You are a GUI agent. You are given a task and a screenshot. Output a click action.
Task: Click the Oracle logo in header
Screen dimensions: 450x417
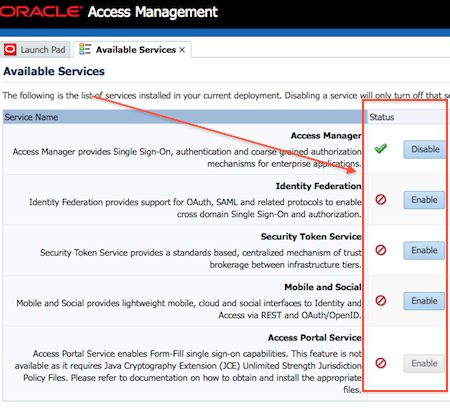tap(41, 12)
